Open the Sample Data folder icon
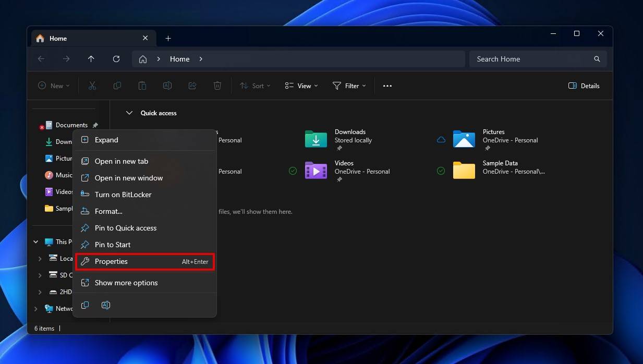 point(464,171)
